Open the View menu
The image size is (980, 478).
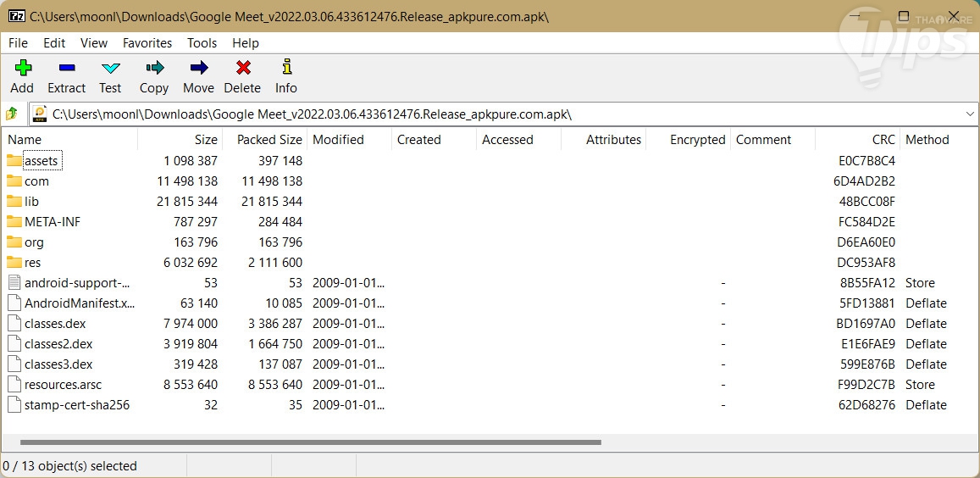[94, 42]
